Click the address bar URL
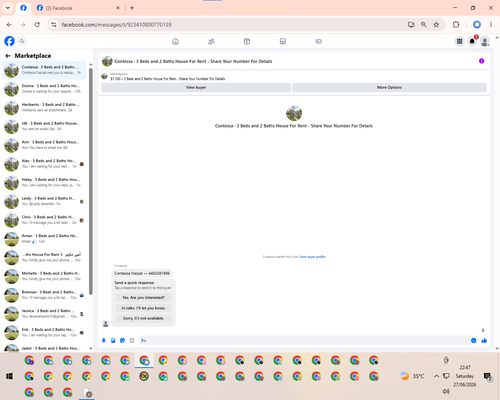The image size is (500, 400). [116, 25]
